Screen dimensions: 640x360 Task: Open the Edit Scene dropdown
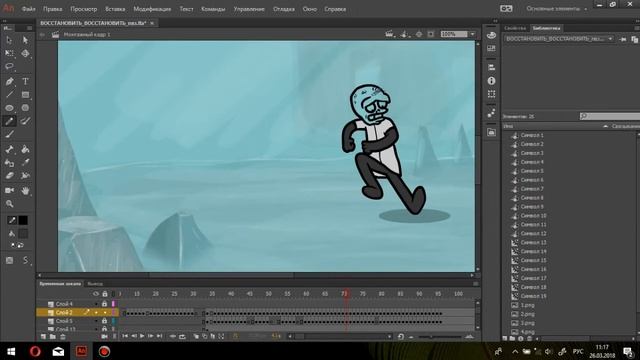pyautogui.click(x=390, y=34)
